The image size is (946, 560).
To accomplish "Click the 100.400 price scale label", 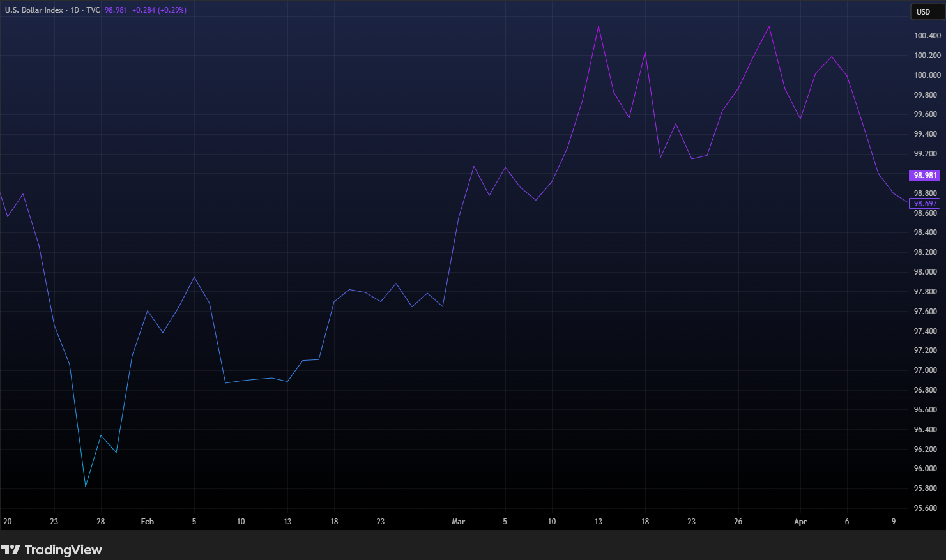I will pyautogui.click(x=927, y=36).
